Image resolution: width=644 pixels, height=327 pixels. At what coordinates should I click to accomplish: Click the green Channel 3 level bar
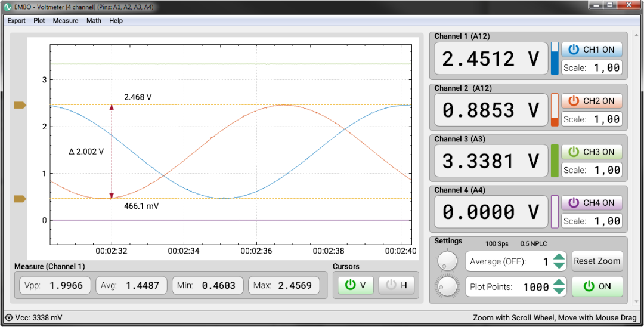555,161
